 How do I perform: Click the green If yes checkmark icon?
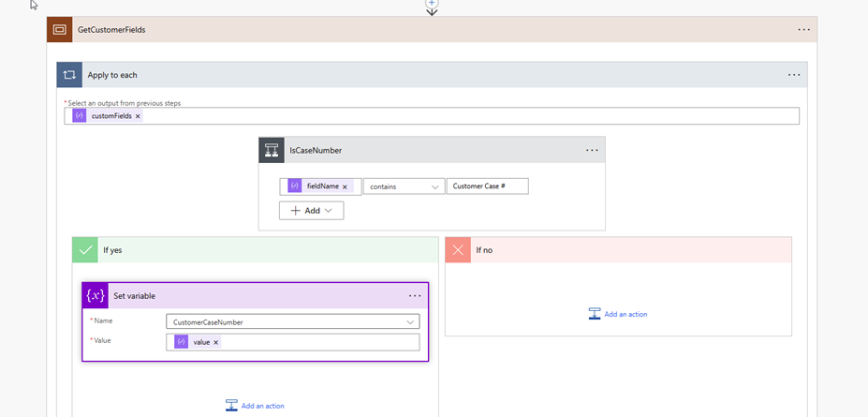coord(85,250)
